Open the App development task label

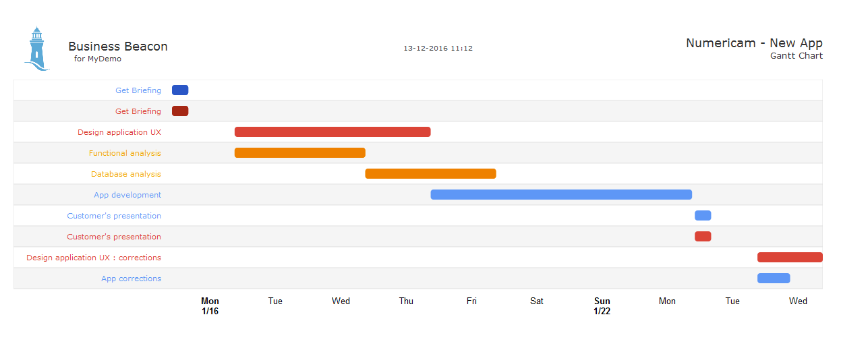[x=127, y=195]
